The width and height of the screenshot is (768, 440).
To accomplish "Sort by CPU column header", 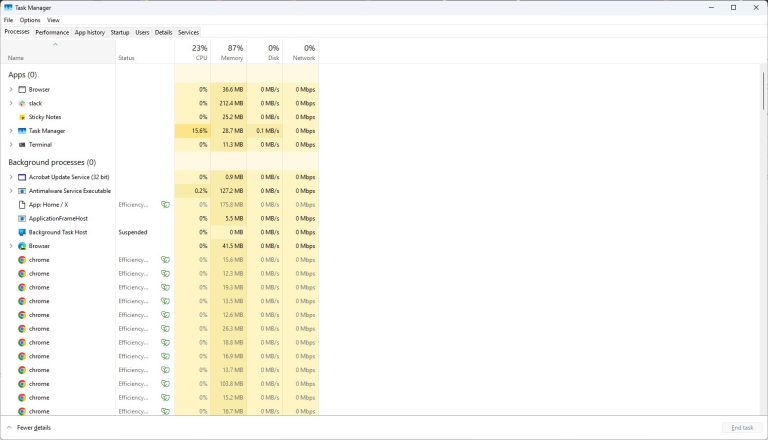I will click(x=192, y=51).
